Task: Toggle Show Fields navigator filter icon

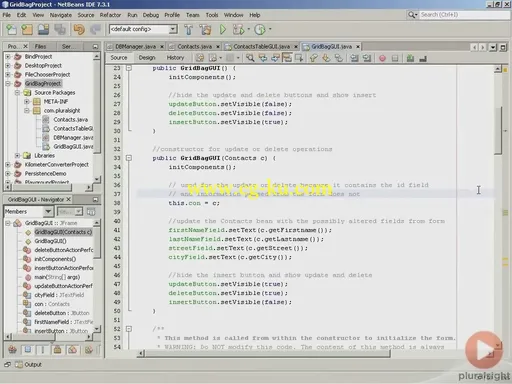Action: [x=28, y=349]
